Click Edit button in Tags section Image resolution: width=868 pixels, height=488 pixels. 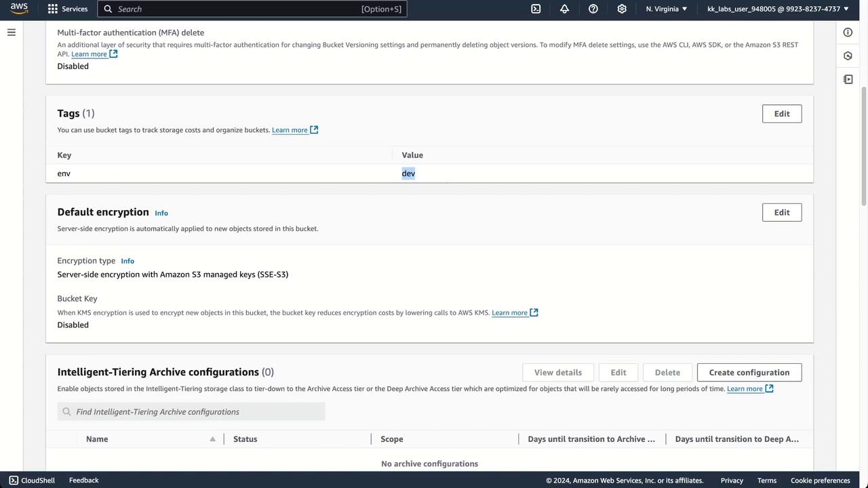782,114
